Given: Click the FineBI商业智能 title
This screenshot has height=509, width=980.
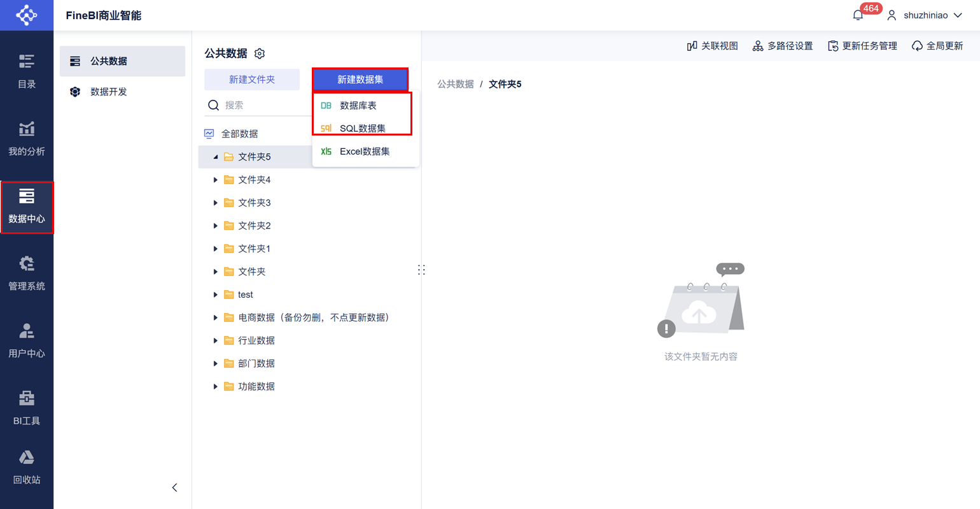Looking at the screenshot, I should coord(104,15).
